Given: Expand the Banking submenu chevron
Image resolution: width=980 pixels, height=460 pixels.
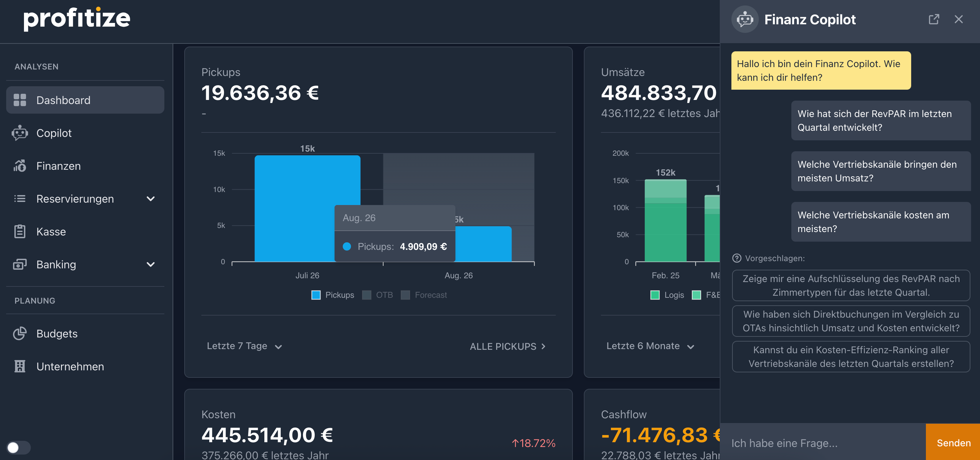Looking at the screenshot, I should click(151, 265).
